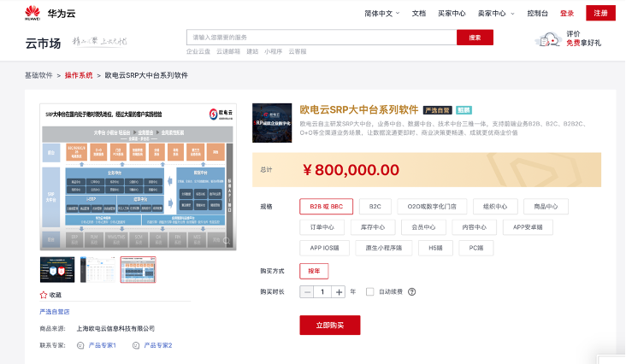Select the PC端 specification

pos(475,248)
